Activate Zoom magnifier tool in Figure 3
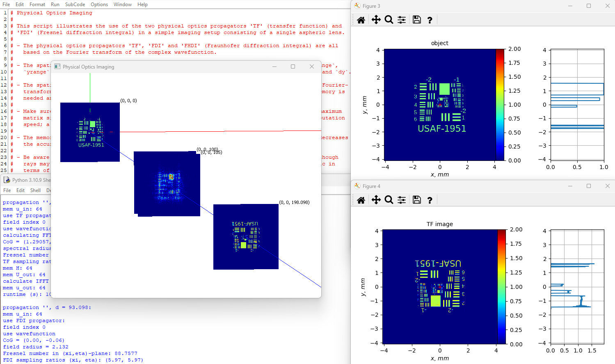The height and width of the screenshot is (364, 615). (x=389, y=20)
